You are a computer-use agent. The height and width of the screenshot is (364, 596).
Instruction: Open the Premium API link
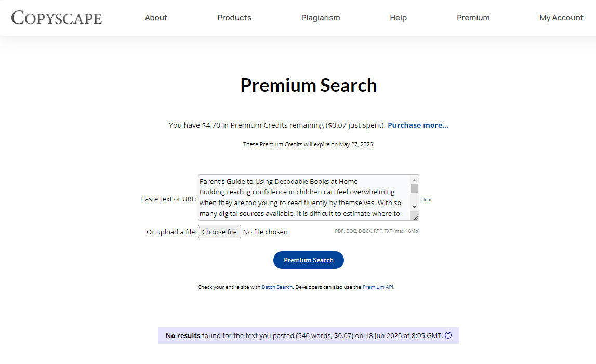378,287
